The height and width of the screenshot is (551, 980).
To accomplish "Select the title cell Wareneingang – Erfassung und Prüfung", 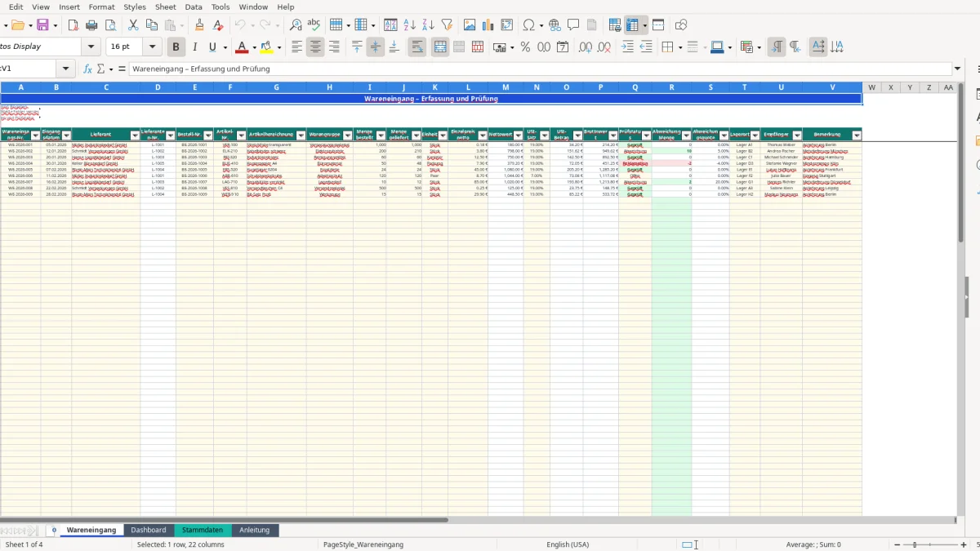I will click(x=431, y=99).
